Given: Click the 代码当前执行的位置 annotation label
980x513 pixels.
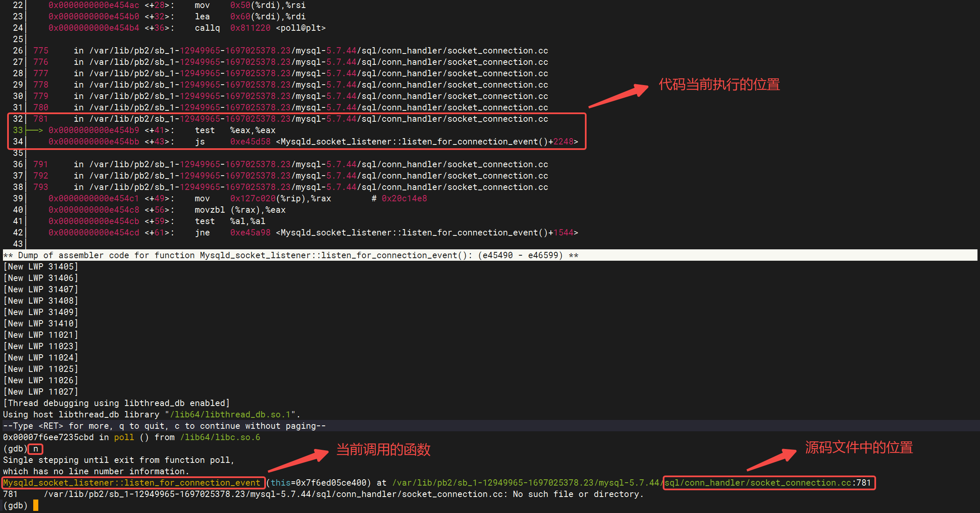Looking at the screenshot, I should tap(719, 85).
